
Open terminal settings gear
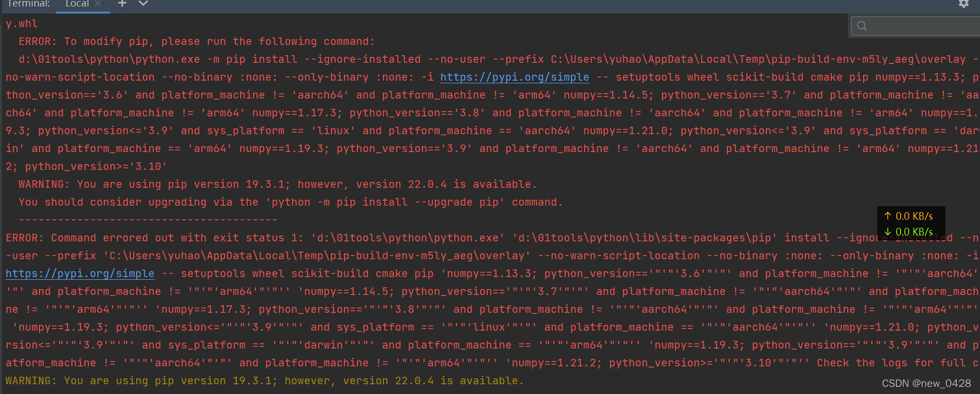click(963, 4)
